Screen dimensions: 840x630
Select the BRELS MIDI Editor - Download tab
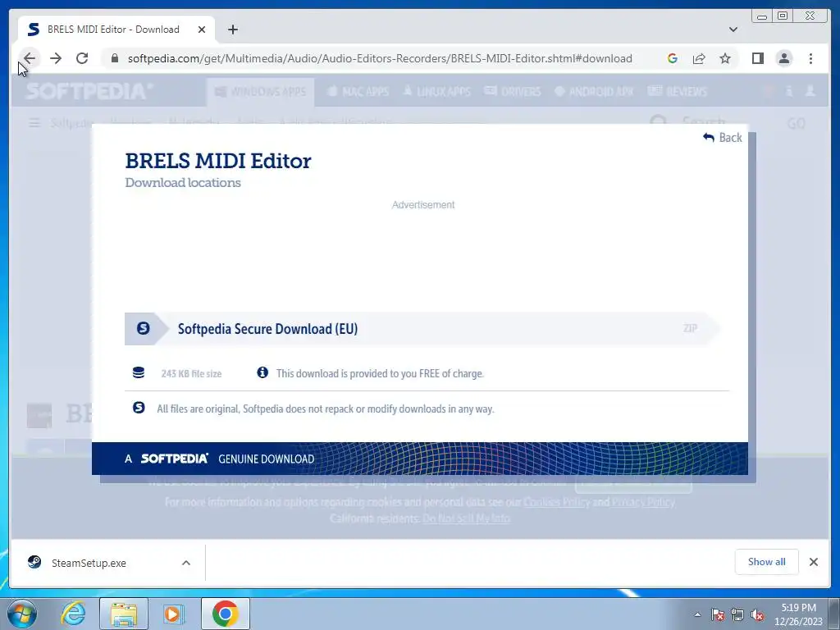click(x=116, y=30)
